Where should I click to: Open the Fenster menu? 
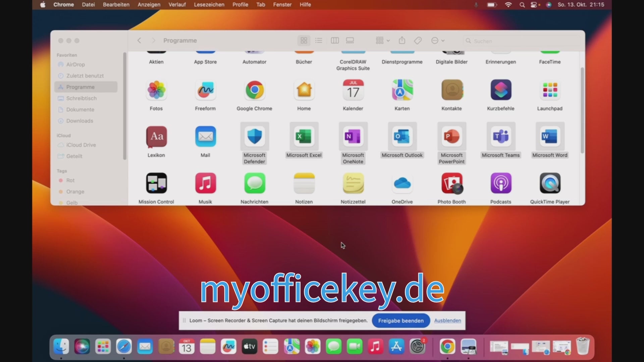[x=282, y=5]
